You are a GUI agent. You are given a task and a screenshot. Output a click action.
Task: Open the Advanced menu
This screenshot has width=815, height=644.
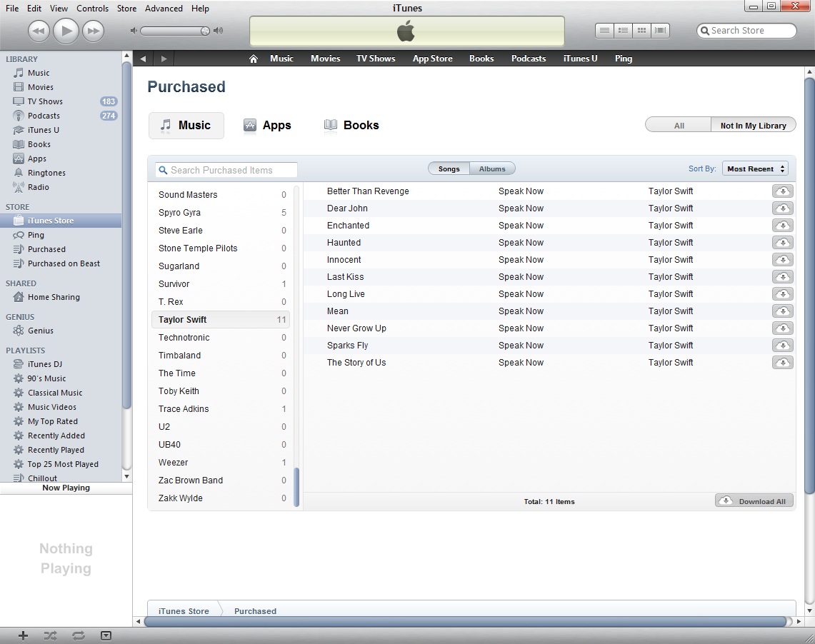164,9
